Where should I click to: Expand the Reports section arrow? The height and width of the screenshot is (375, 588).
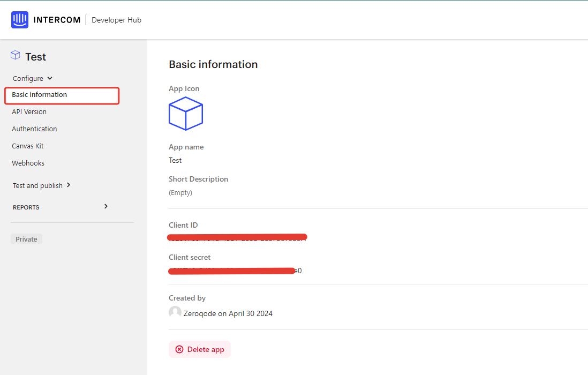[106, 206]
